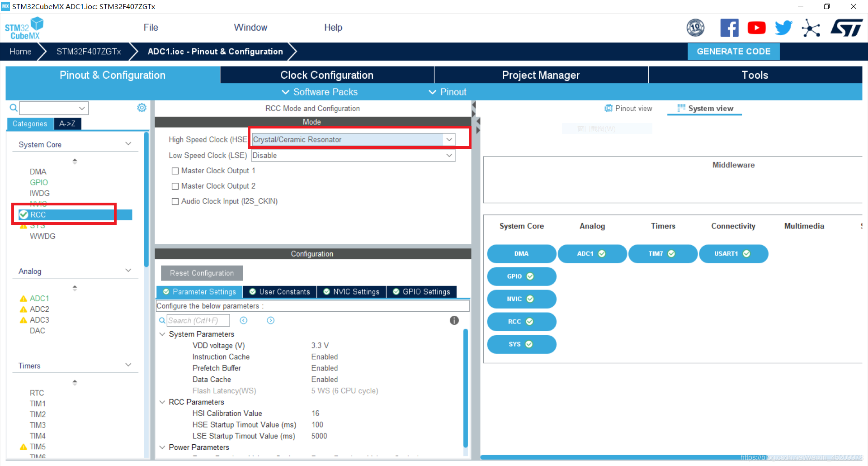868x466 pixels.
Task: Open the Window menu
Action: tap(250, 28)
